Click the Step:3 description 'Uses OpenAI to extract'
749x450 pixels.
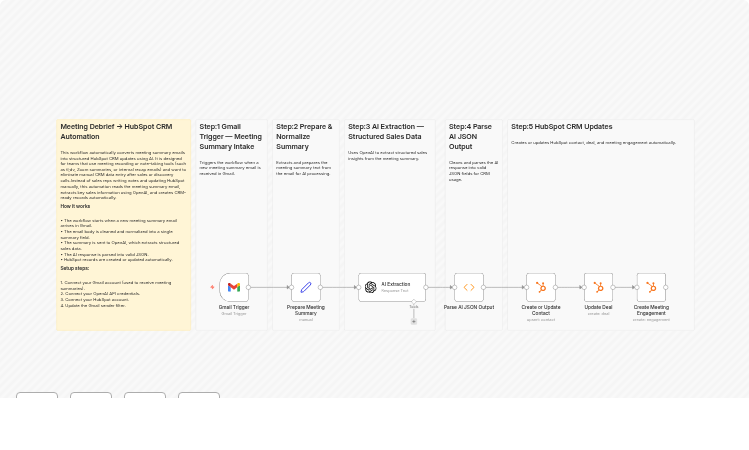[x=387, y=155]
